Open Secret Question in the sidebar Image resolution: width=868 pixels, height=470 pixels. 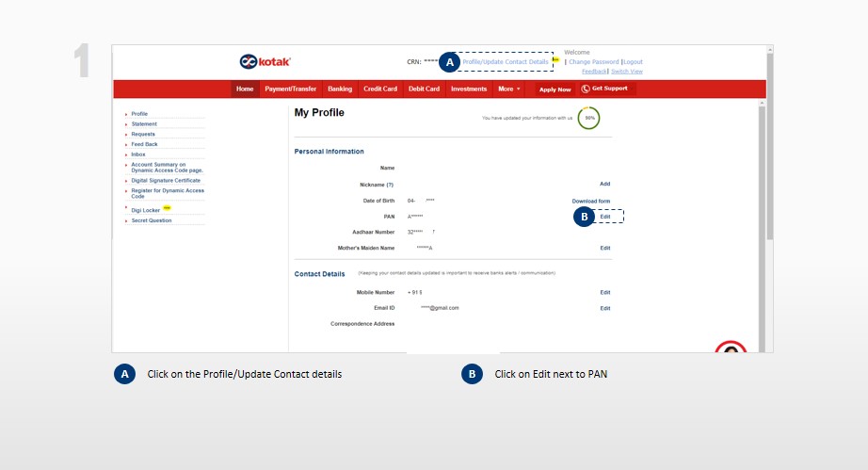(152, 220)
